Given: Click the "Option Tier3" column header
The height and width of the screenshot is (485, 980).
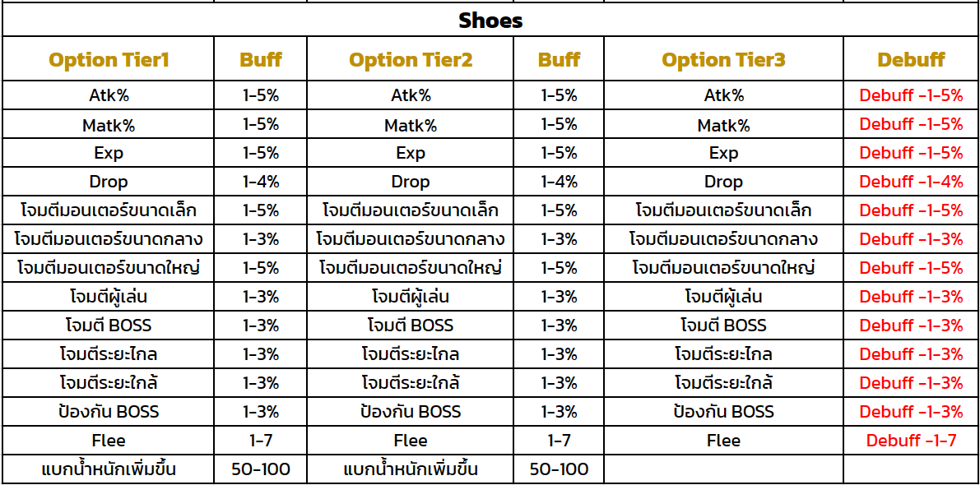Looking at the screenshot, I should (723, 60).
